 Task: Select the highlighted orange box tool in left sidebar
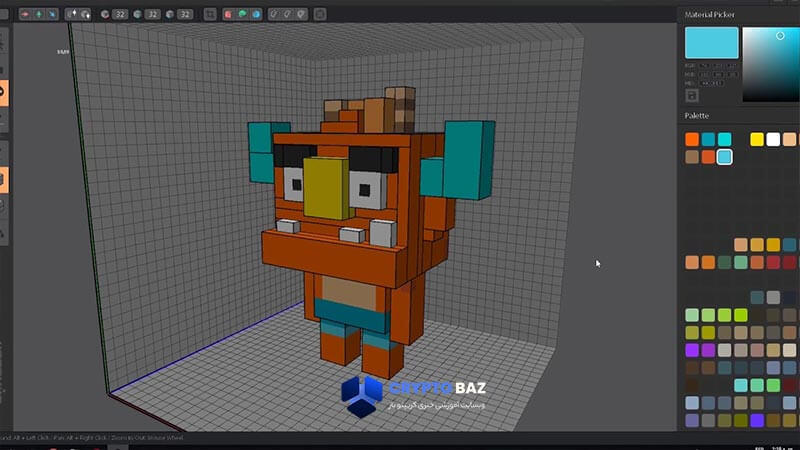tap(4, 180)
